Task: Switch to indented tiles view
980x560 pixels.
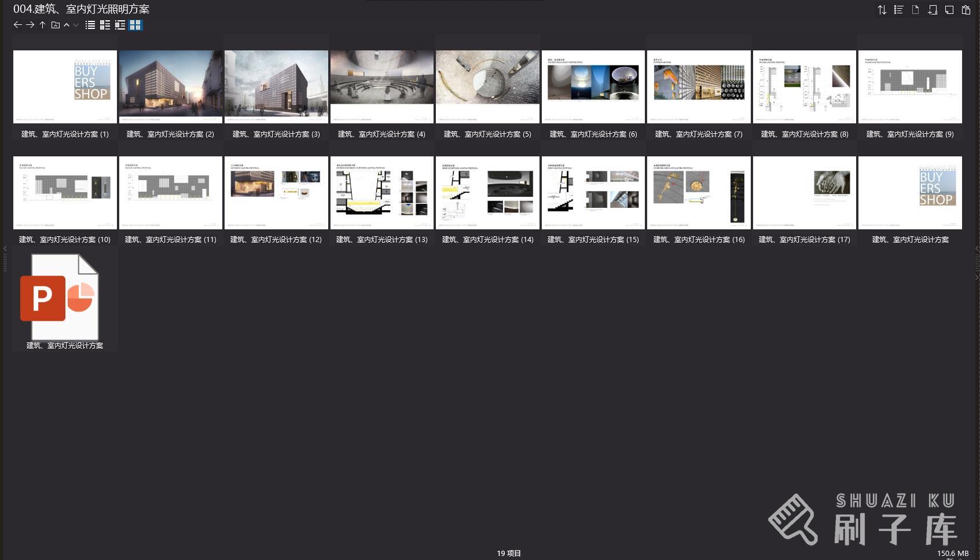Action: pos(120,25)
